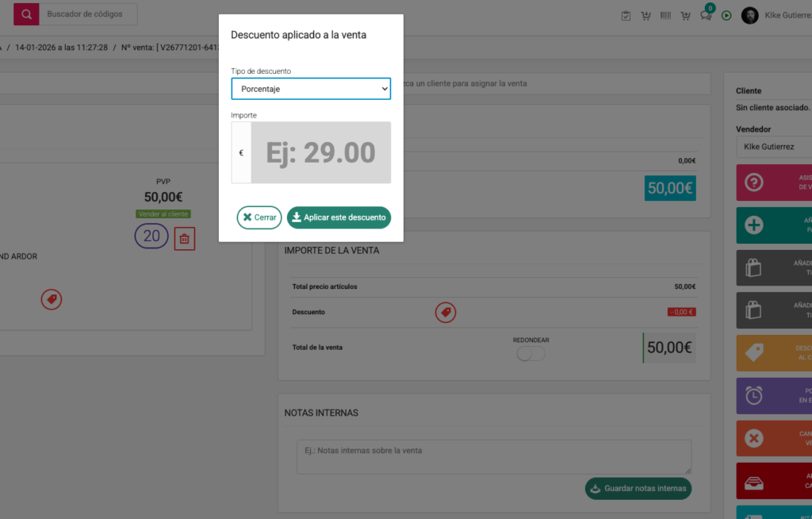Click the purple alarm clock tile icon

coord(754,394)
